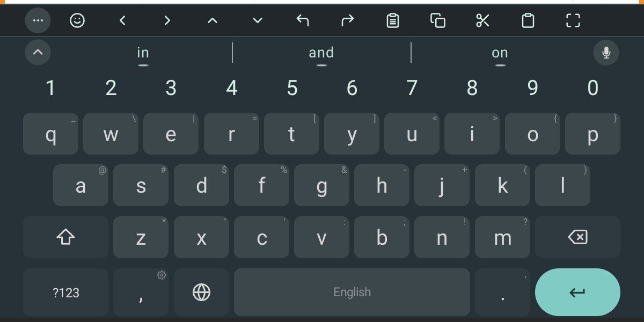The height and width of the screenshot is (322, 644).
Task: Open the clipboard with lines icon
Action: pos(393,21)
